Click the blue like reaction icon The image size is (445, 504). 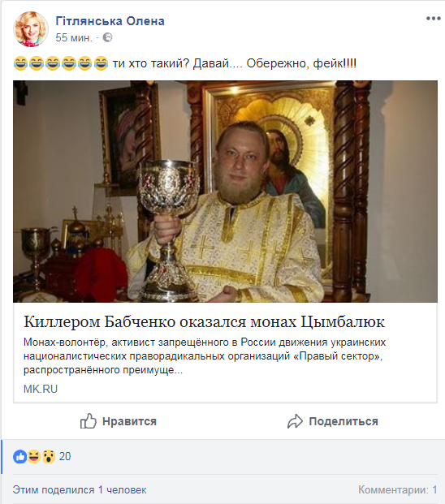point(20,456)
